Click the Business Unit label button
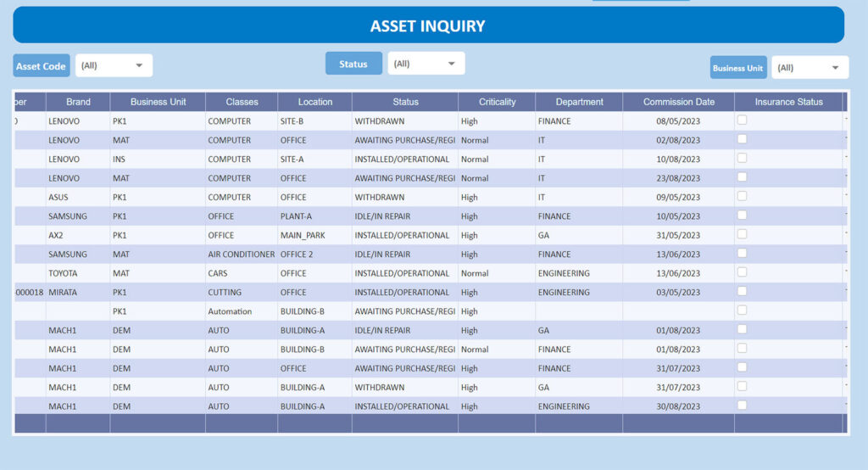The height and width of the screenshot is (470, 868). 738,68
